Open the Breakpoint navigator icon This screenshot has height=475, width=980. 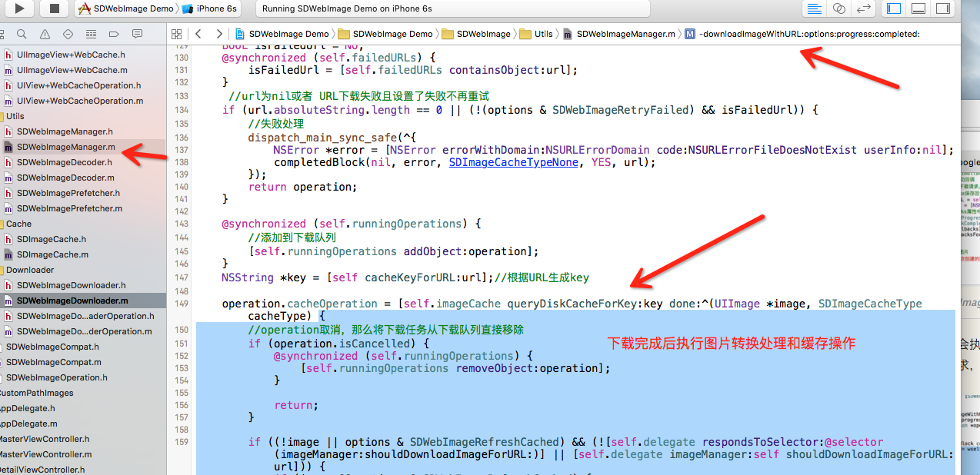point(114,34)
